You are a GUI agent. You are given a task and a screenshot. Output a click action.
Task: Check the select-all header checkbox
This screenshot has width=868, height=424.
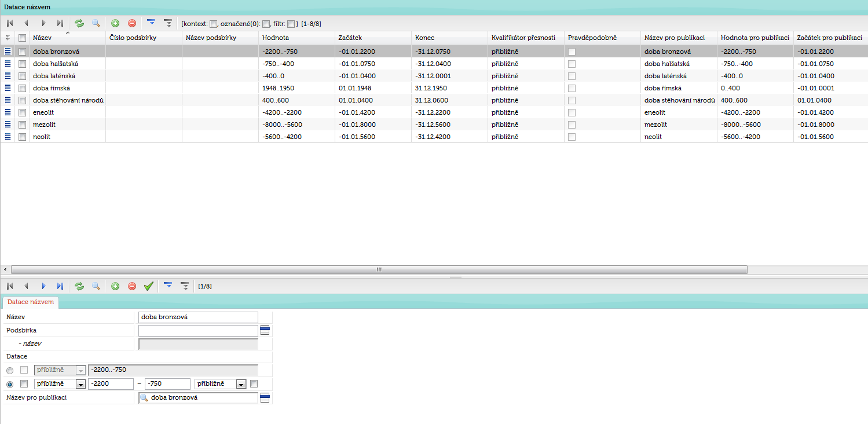(23, 38)
